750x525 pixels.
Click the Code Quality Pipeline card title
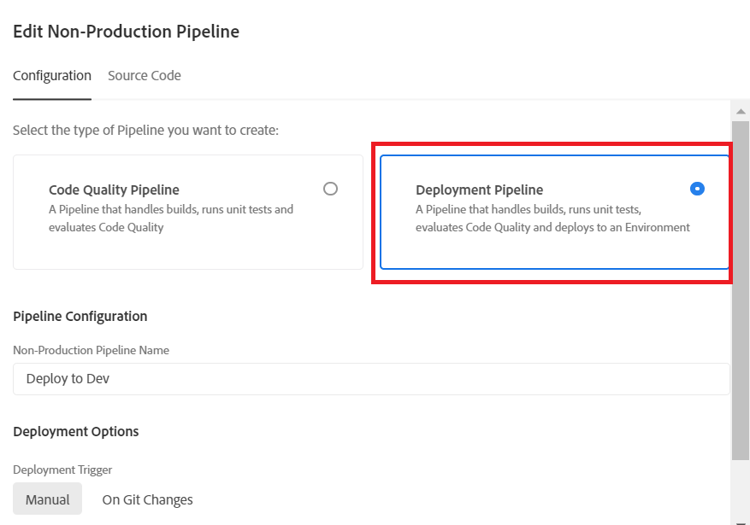click(x=114, y=190)
